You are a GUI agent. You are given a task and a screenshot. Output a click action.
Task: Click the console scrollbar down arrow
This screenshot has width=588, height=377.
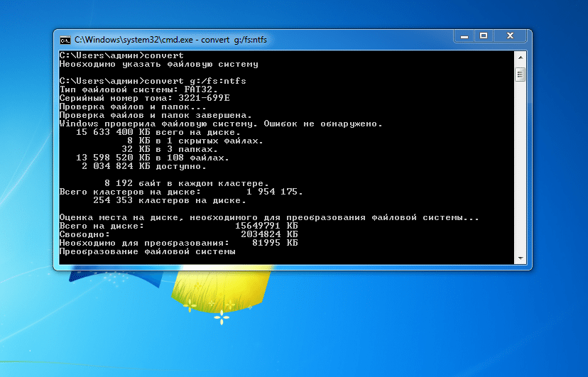(520, 258)
